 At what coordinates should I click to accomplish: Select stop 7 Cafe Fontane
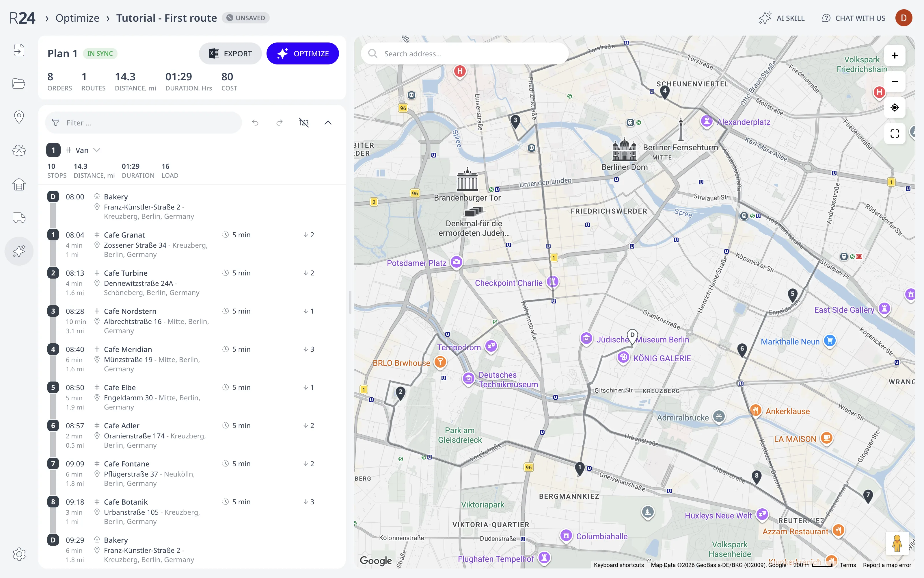point(192,474)
